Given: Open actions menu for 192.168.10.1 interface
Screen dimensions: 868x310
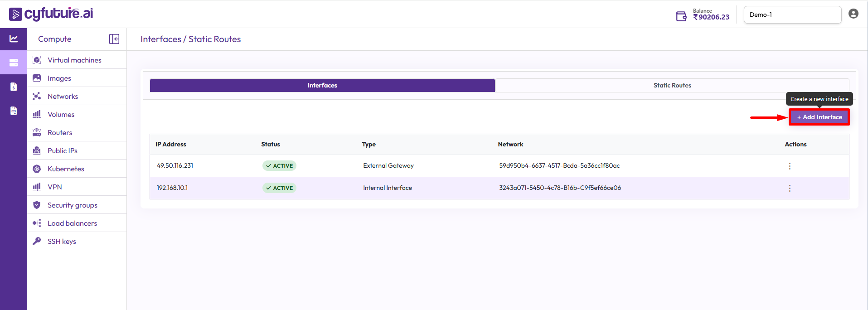Looking at the screenshot, I should [789, 188].
